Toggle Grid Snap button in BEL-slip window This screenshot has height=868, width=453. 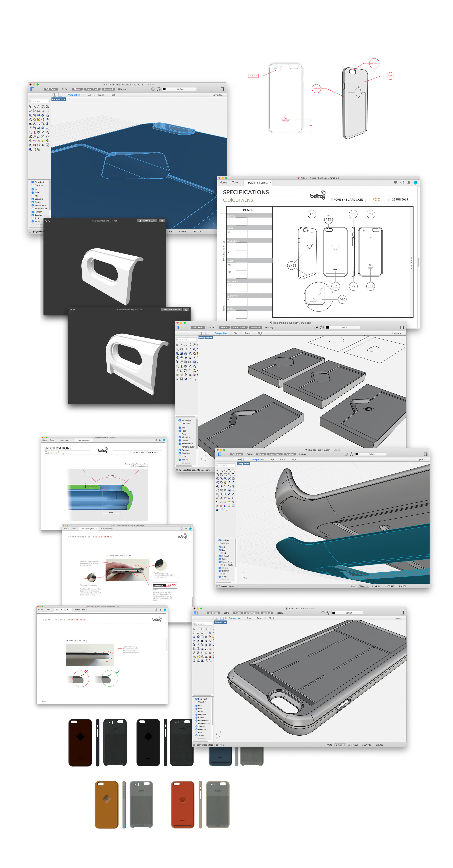237,454
